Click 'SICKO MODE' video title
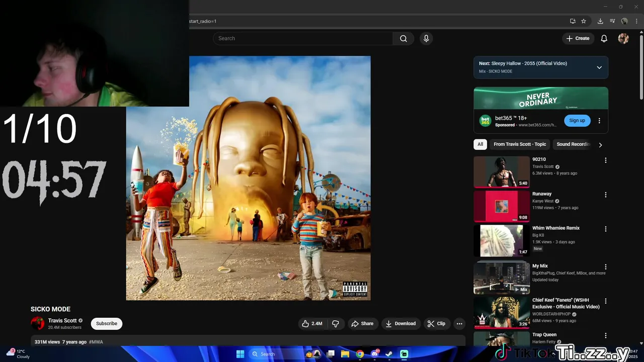 coord(50,309)
